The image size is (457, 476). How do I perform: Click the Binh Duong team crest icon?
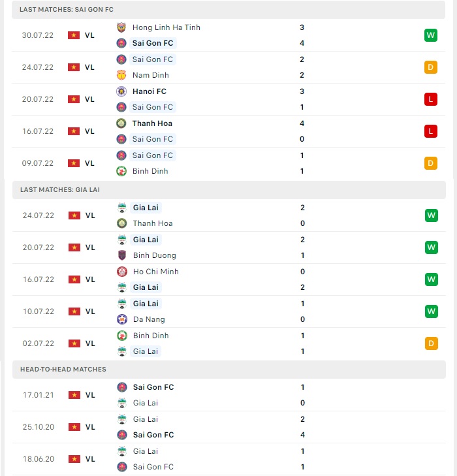[122, 255]
